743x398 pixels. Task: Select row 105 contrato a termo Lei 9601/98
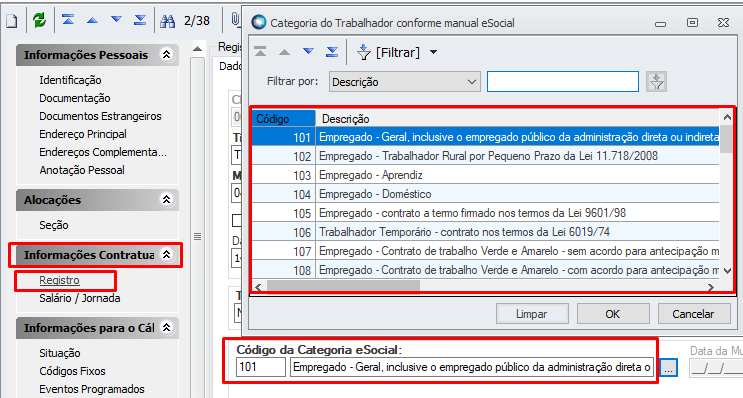pos(485,213)
